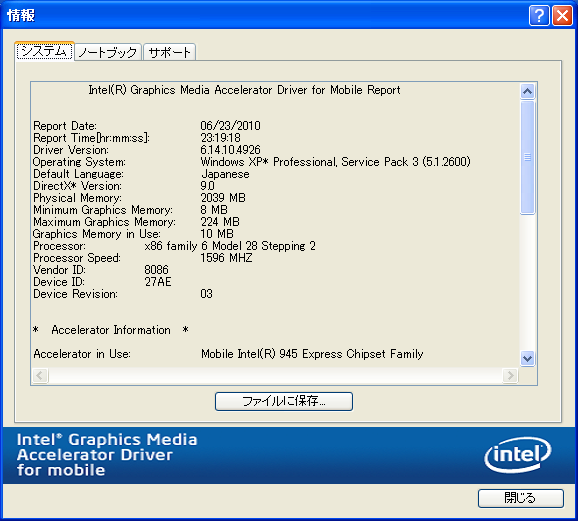This screenshot has height=521, width=578.
Task: Click the driver version 6.14.10.4926
Action: (x=230, y=150)
